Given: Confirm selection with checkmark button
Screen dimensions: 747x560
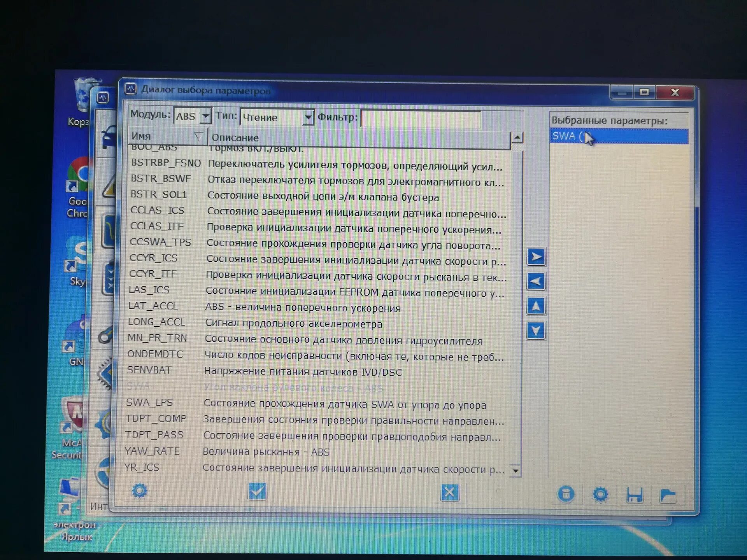Looking at the screenshot, I should point(257,492).
